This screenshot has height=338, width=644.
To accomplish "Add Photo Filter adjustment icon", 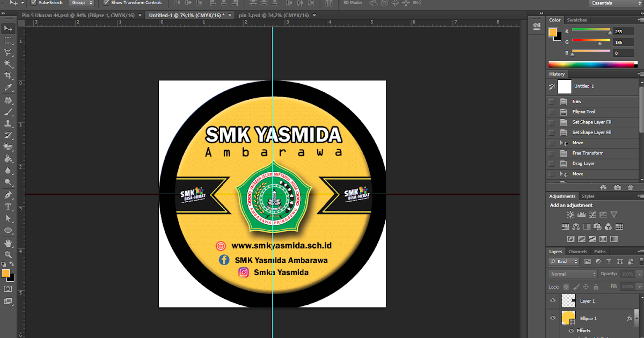I will tap(598, 227).
